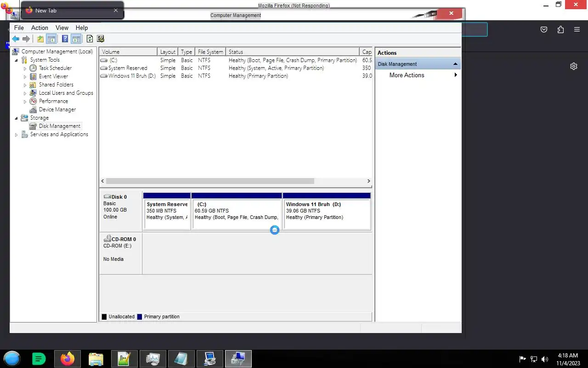
Task: Select System Reserved volume row in list
Action: pos(236,68)
